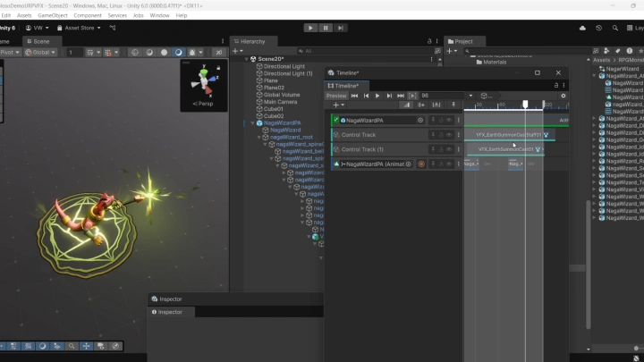Toggle the Timeline Play Range button
Viewport: 644px width, 362px height.
tap(412, 96)
